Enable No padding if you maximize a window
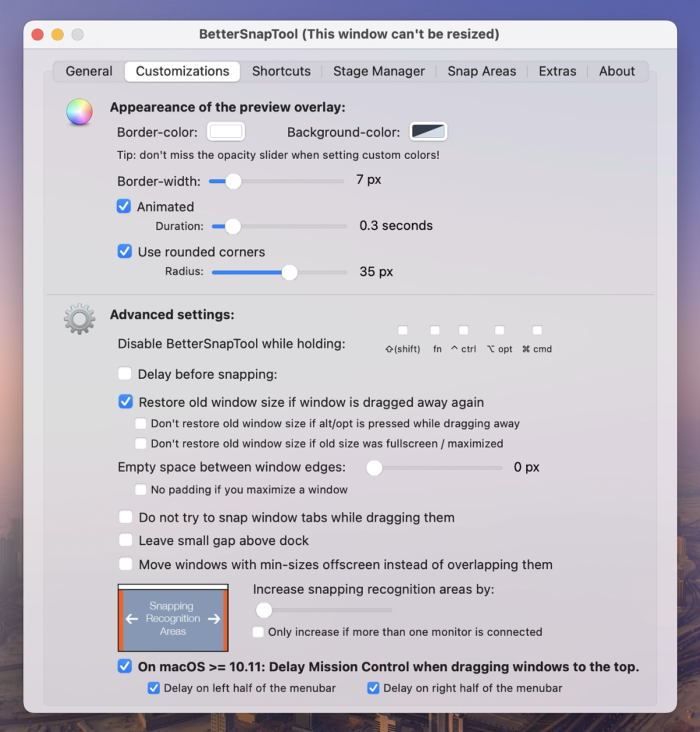Image resolution: width=700 pixels, height=732 pixels. point(141,489)
